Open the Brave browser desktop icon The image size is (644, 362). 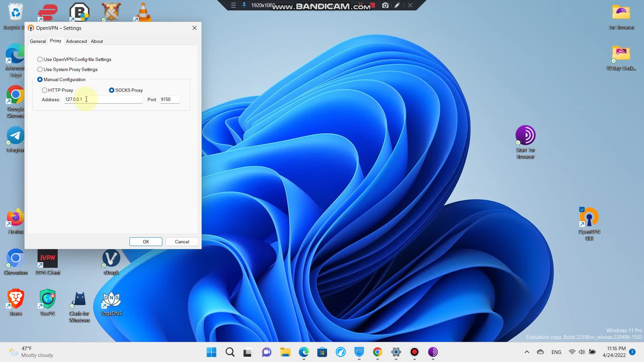tap(15, 300)
